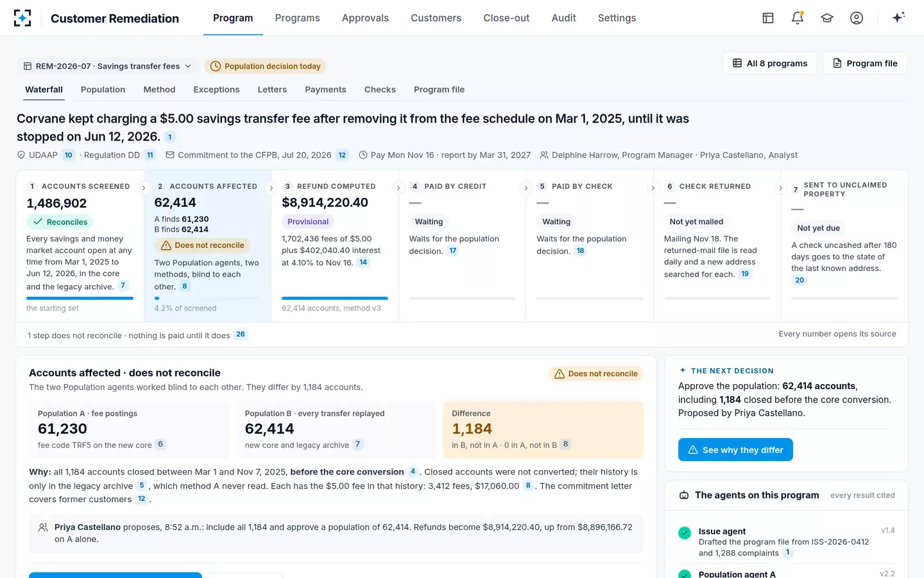Select the Population A fee postings card
Viewport: 924px width, 578px height.
[129, 430]
